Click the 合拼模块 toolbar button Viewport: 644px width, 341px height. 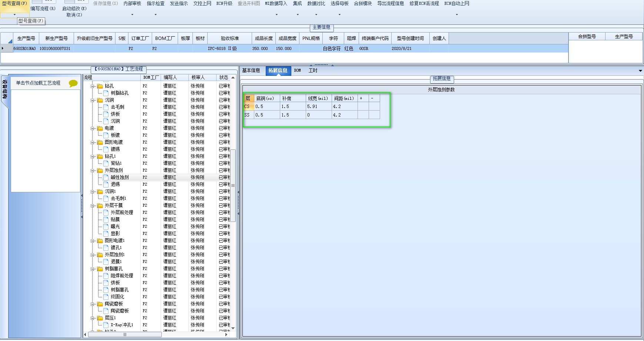(363, 4)
